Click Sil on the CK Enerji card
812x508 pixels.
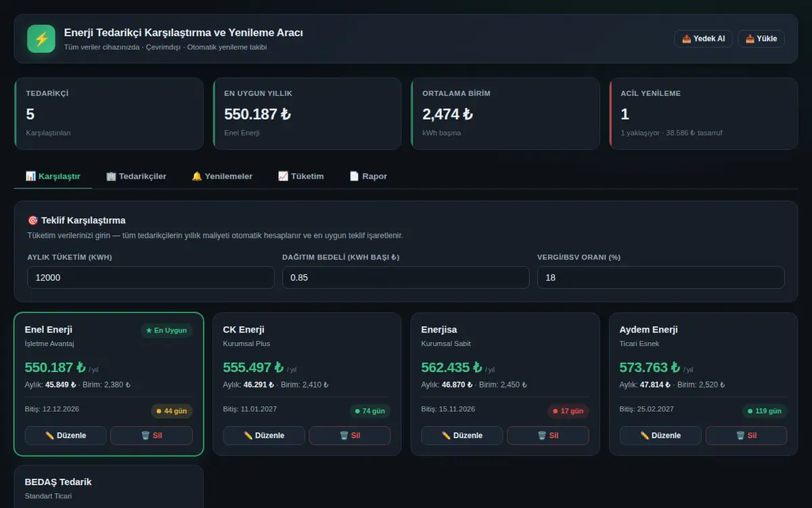click(x=350, y=436)
